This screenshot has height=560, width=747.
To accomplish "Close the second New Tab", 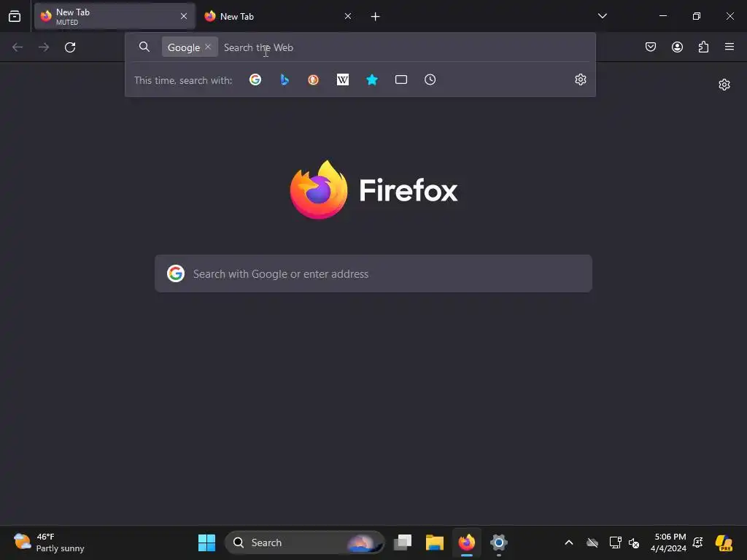I will pyautogui.click(x=348, y=16).
